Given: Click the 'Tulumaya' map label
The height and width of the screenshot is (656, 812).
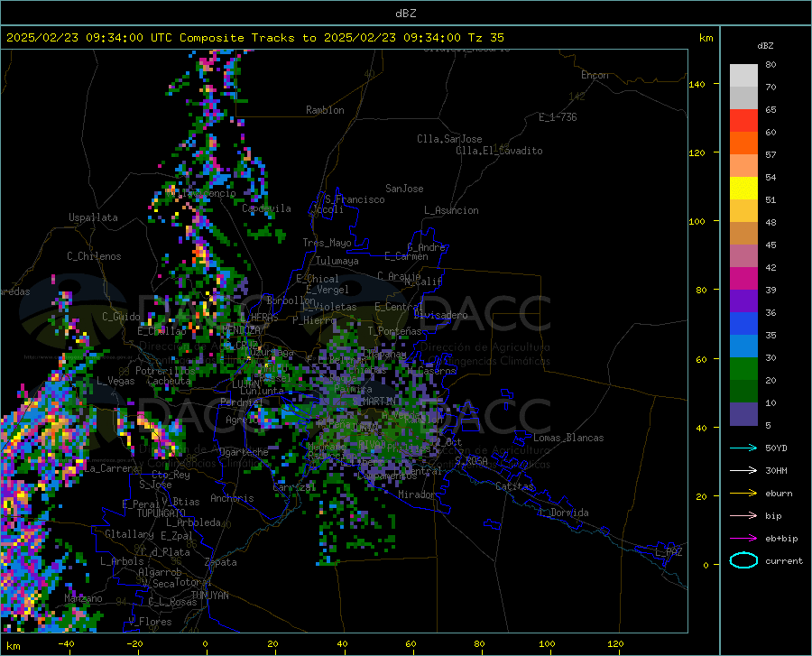Looking at the screenshot, I should [x=337, y=261].
